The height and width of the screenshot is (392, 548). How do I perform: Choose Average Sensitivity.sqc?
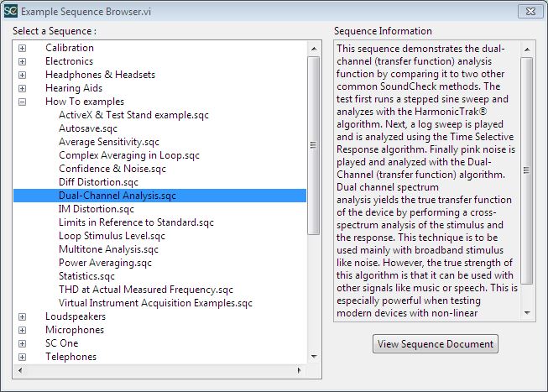point(109,142)
